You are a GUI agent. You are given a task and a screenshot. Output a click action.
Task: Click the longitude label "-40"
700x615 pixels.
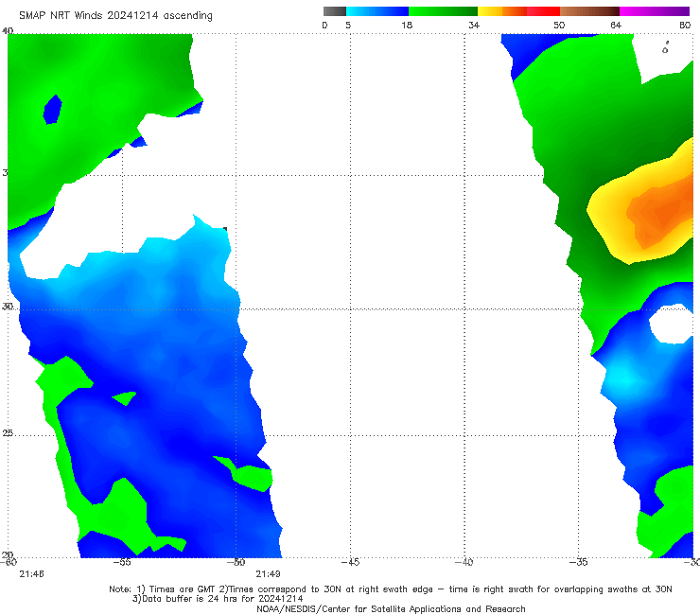(x=464, y=562)
